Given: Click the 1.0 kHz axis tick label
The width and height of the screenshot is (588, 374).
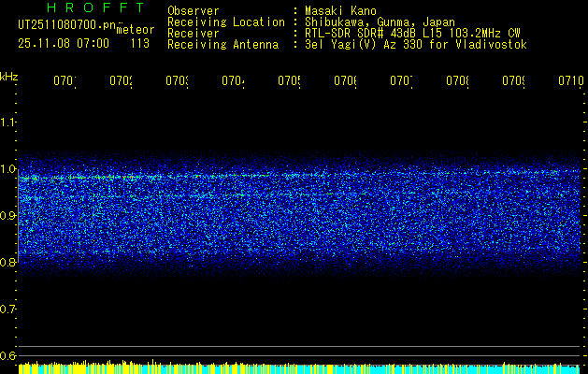Looking at the screenshot, I should click(x=7, y=169).
